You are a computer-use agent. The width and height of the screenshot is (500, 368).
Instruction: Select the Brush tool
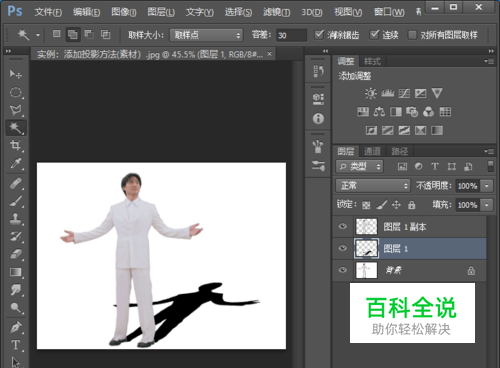pyautogui.click(x=15, y=201)
